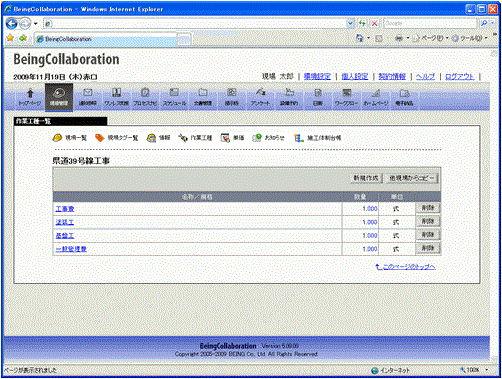Open the 契約情報 link
The height and width of the screenshot is (379, 502).
pyautogui.click(x=392, y=76)
